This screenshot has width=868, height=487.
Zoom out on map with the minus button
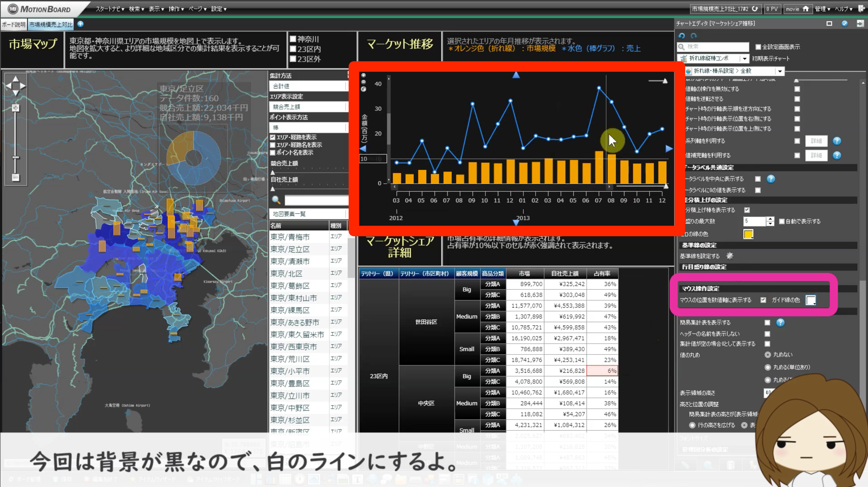point(15,177)
